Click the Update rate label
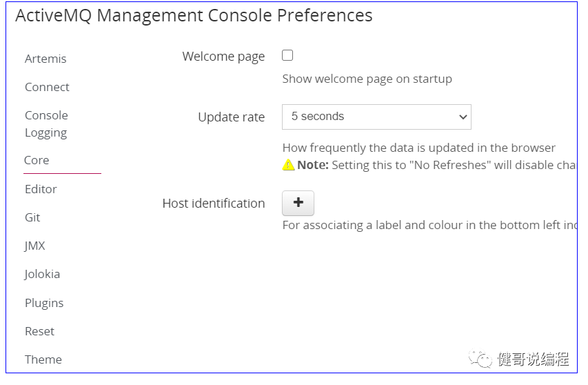588x385 pixels. [231, 117]
